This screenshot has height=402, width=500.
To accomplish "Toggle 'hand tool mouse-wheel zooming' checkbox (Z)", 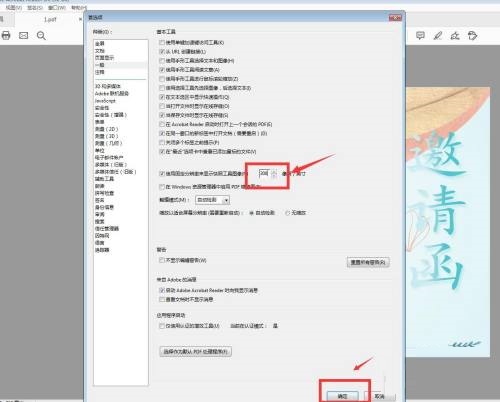I will [162, 79].
